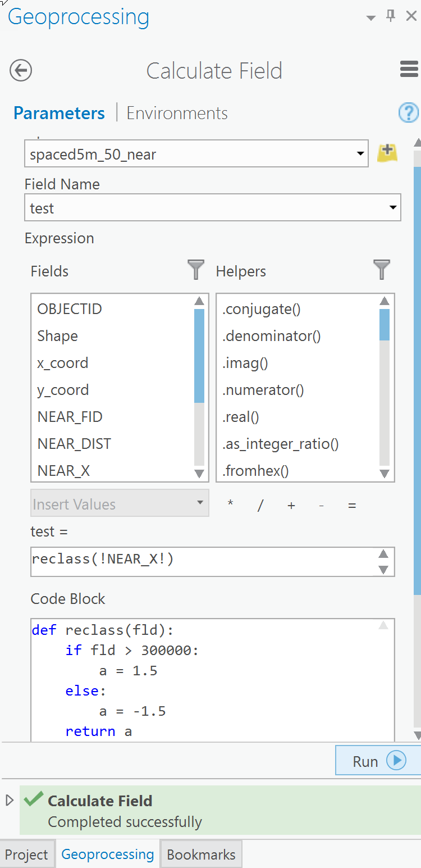Image resolution: width=421 pixels, height=868 pixels.
Task: Insert the division operator
Action: tap(260, 505)
